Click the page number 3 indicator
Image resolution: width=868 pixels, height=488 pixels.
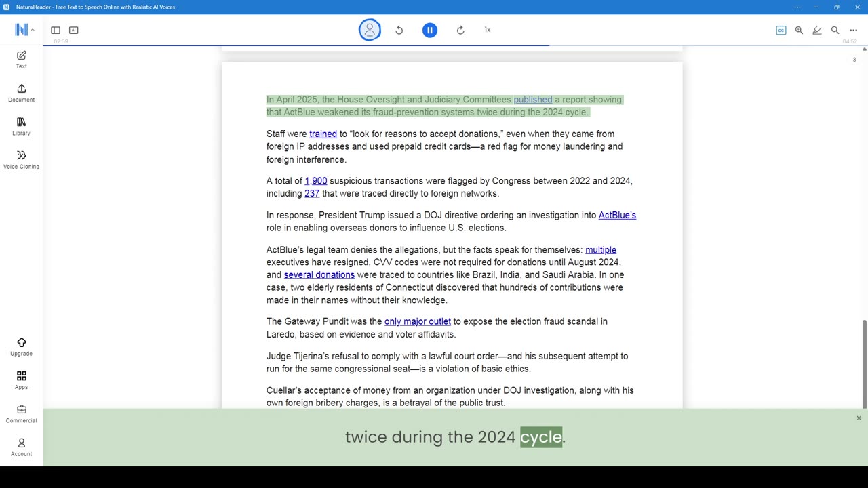(854, 60)
